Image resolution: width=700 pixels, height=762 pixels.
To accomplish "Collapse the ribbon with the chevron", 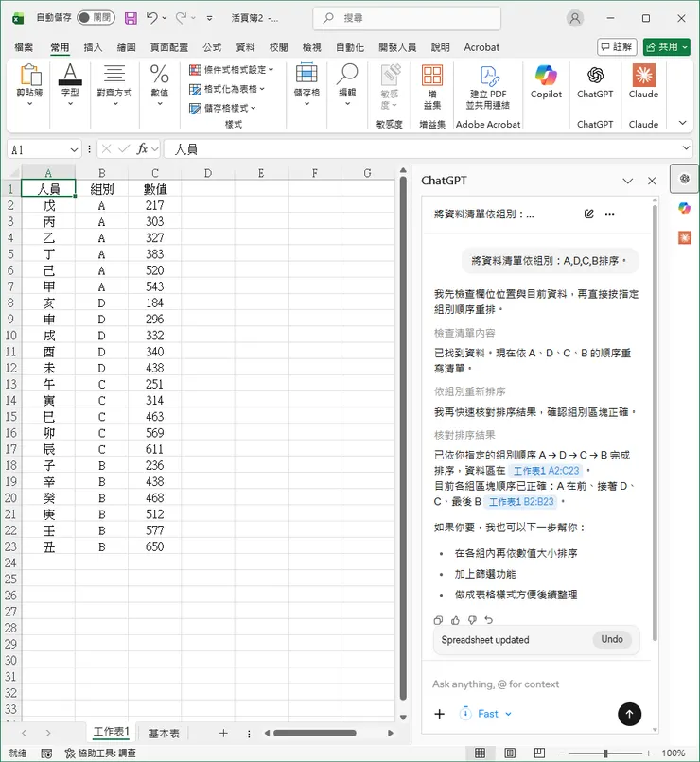I will [682, 123].
